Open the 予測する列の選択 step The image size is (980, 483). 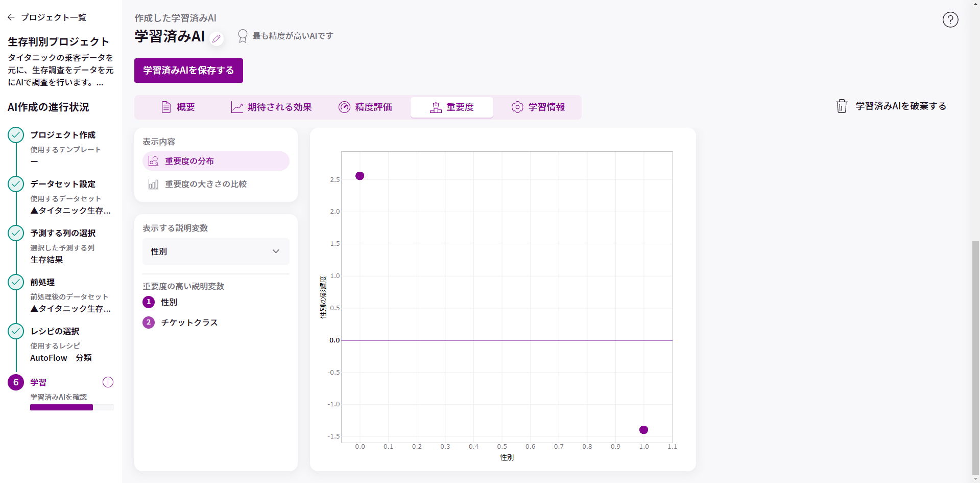click(63, 233)
